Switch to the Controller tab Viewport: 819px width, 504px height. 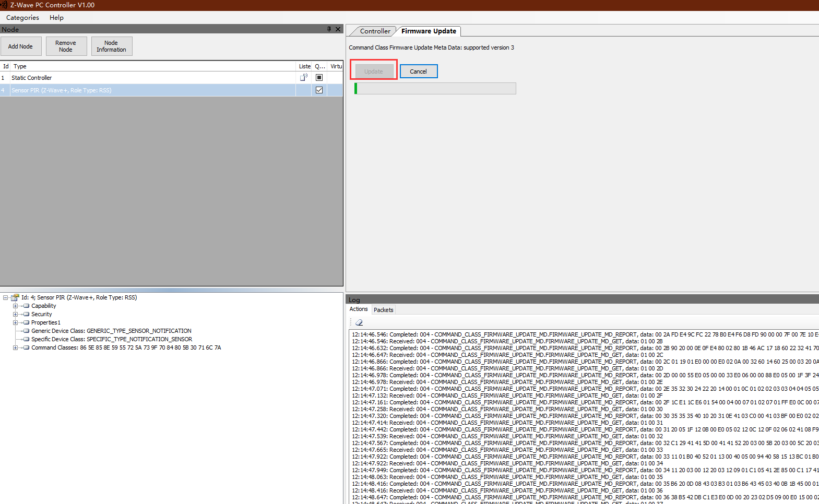[x=375, y=31]
